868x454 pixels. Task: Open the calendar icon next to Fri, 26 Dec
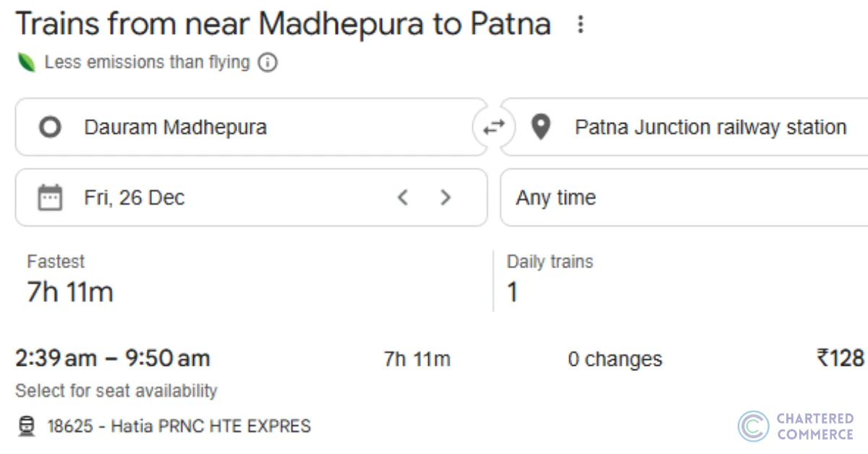(49, 197)
